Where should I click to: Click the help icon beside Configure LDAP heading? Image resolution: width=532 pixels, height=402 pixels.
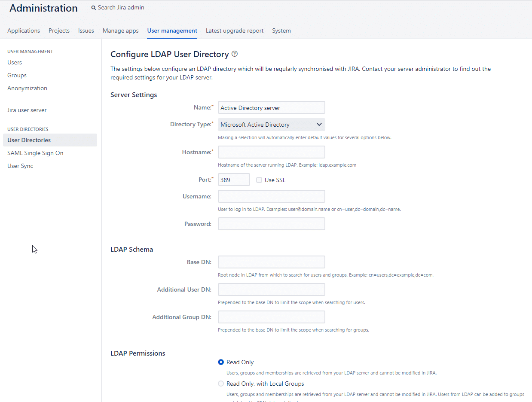tap(234, 54)
